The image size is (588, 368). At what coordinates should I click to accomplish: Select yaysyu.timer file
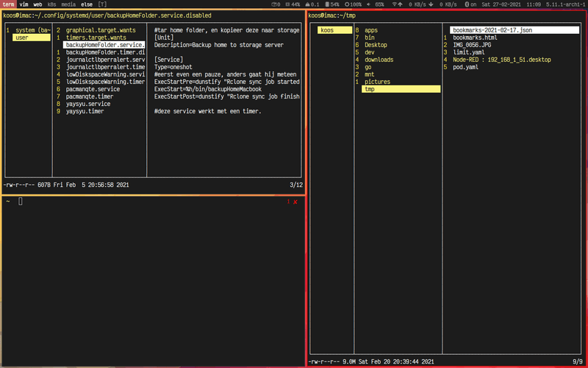85,111
